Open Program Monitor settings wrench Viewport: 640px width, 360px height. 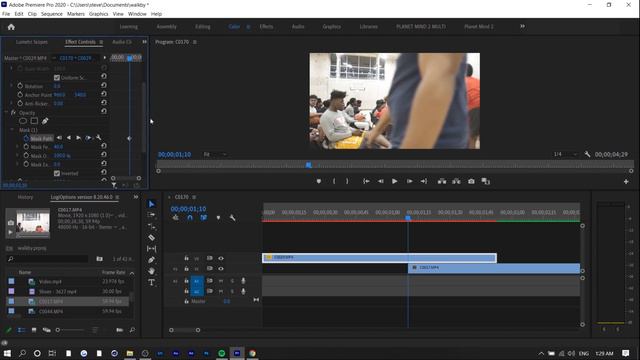[x=587, y=154]
